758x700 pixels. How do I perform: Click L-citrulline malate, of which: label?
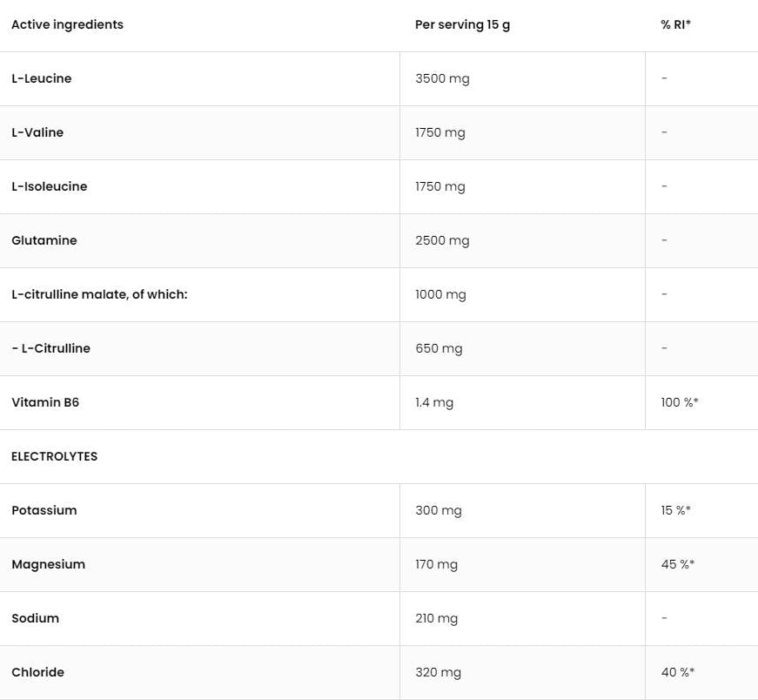99,294
